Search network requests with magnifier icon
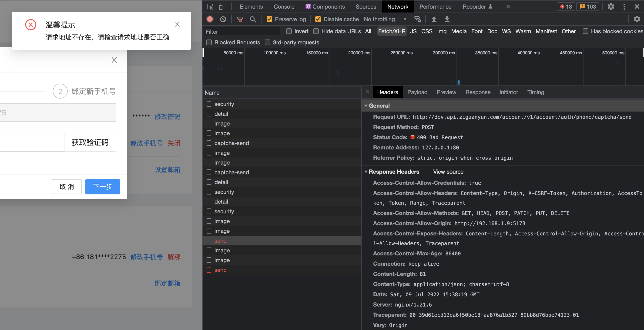This screenshot has height=330, width=644. (x=253, y=19)
